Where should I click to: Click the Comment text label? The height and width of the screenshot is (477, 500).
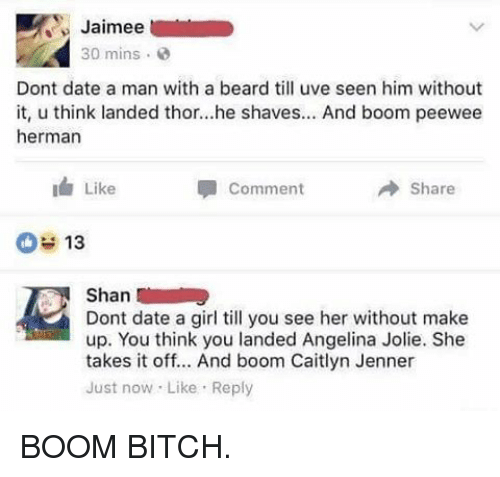pyautogui.click(x=266, y=189)
